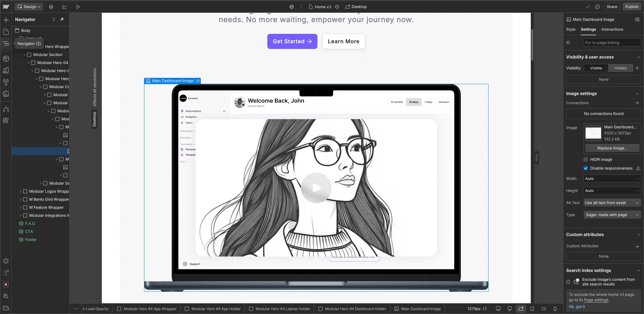Viewport: 644px width, 314px height.
Task: Click canvas Main Dashboard Image gear icon
Action: 198,81
